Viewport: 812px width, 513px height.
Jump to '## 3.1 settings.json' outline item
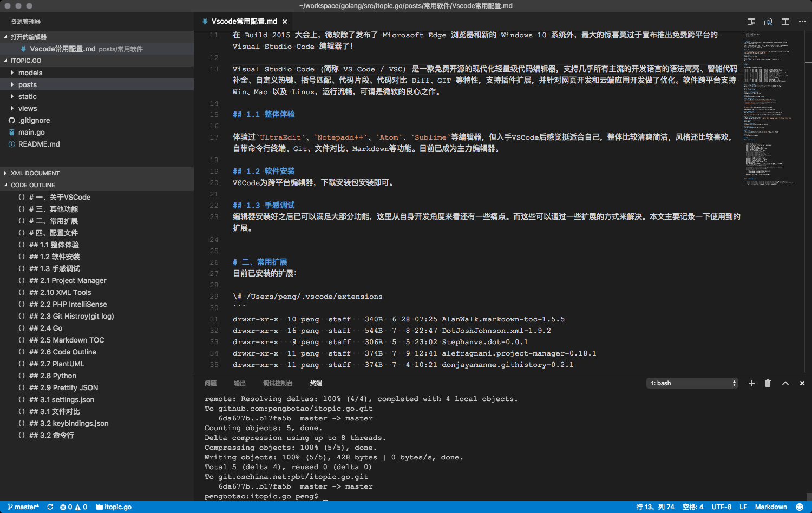(x=62, y=399)
